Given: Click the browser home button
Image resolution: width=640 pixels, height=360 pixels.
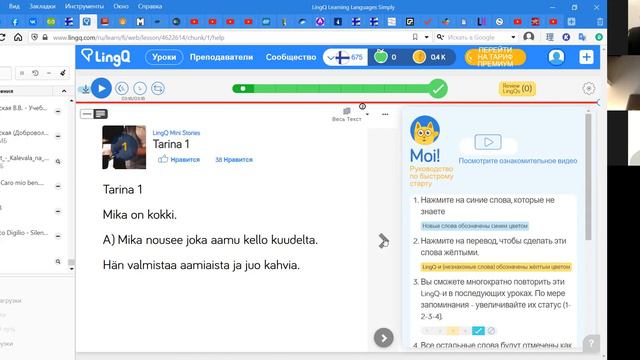Looking at the screenshot, I should pos(18,37).
